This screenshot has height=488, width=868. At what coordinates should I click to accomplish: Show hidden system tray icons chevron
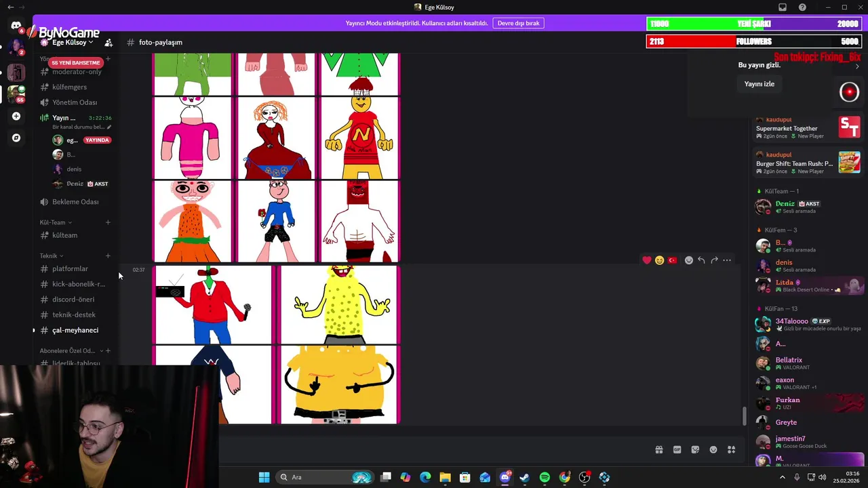[782, 477]
